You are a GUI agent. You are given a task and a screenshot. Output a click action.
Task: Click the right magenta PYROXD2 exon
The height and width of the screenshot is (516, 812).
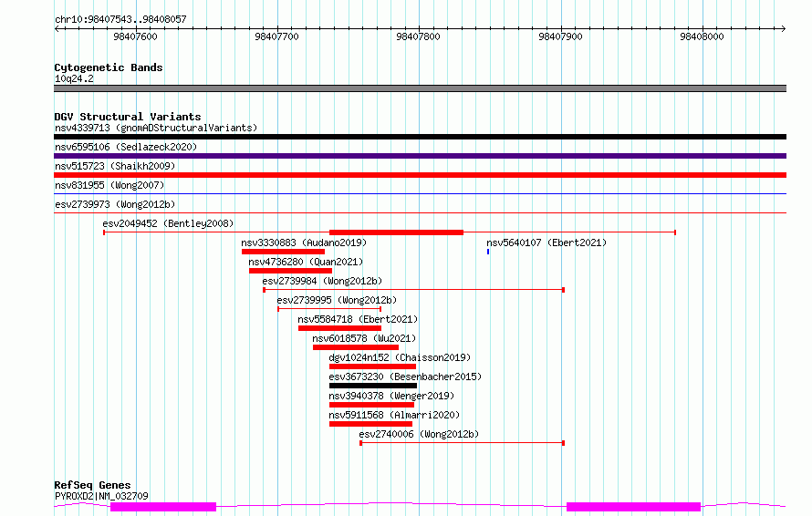pyautogui.click(x=633, y=507)
